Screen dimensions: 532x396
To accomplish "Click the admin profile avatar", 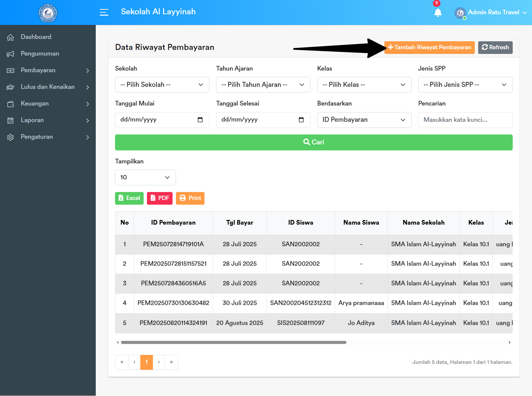I will (460, 13).
